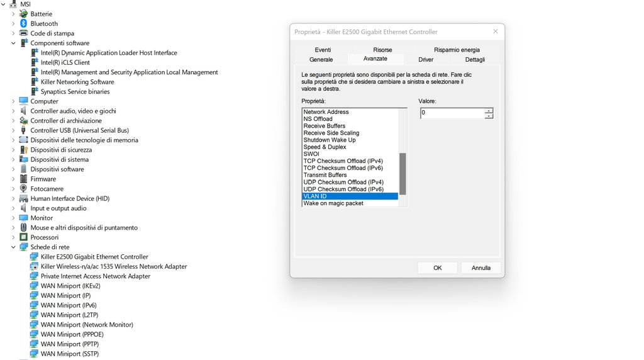Select Receive Side Scaling property
This screenshot has height=360, width=644.
(350, 133)
